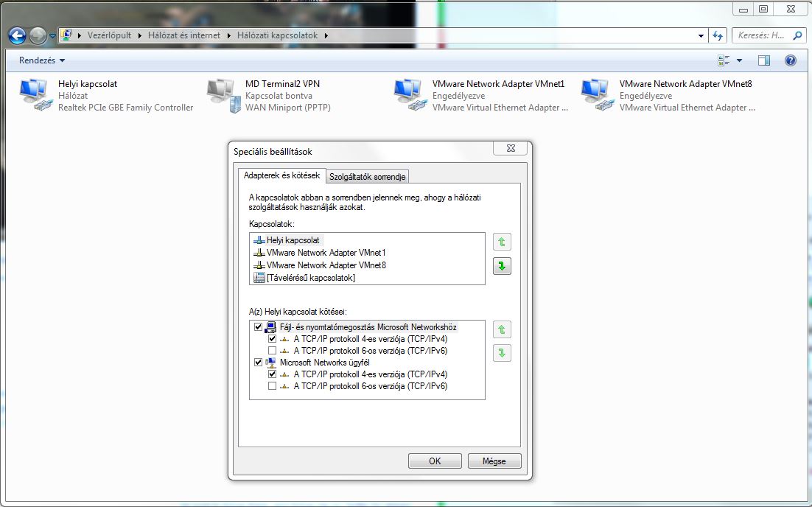Click the change view icon
Screen dimensions: 812x507
coord(724,60)
